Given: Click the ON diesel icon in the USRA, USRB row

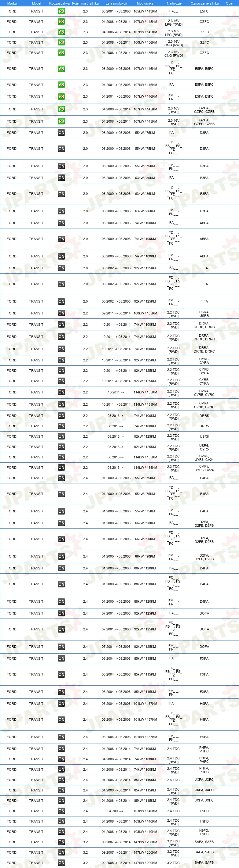Looking at the screenshot, I should coord(61,313).
